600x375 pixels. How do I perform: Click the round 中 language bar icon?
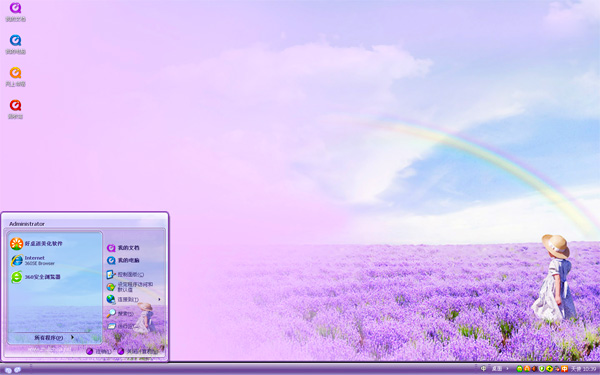coord(483,368)
